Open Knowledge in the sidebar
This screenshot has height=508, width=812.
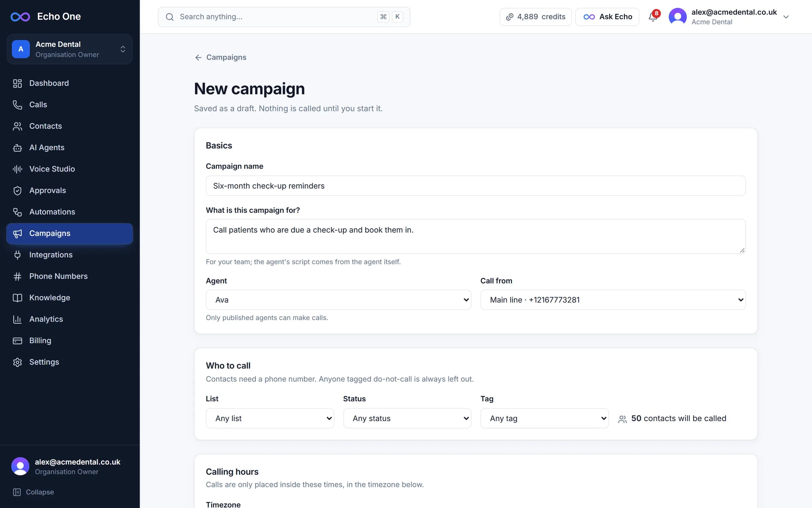tap(69, 298)
